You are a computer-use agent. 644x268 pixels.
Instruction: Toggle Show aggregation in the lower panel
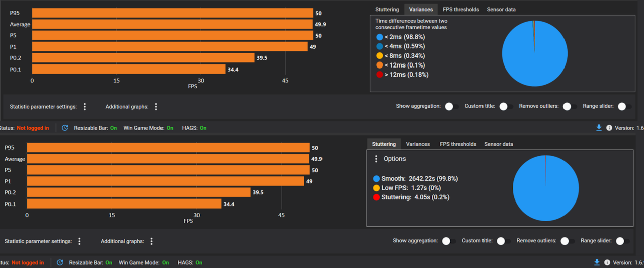pos(448,241)
